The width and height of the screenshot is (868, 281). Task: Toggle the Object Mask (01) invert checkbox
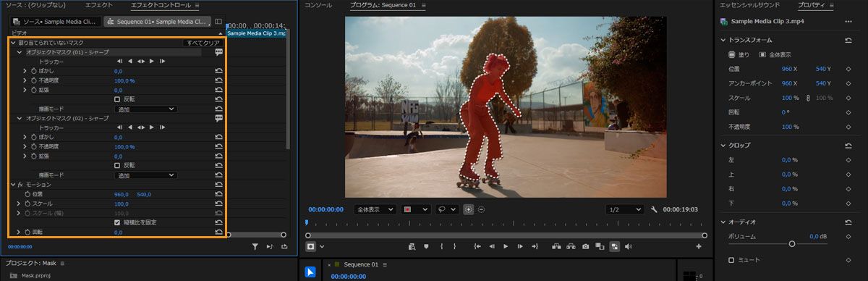[x=117, y=99]
